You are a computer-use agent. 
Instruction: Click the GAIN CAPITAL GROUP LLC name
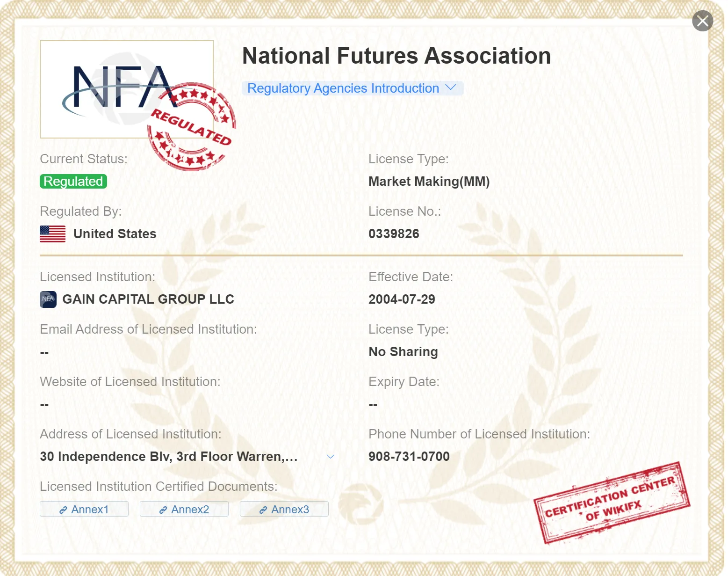[148, 299]
